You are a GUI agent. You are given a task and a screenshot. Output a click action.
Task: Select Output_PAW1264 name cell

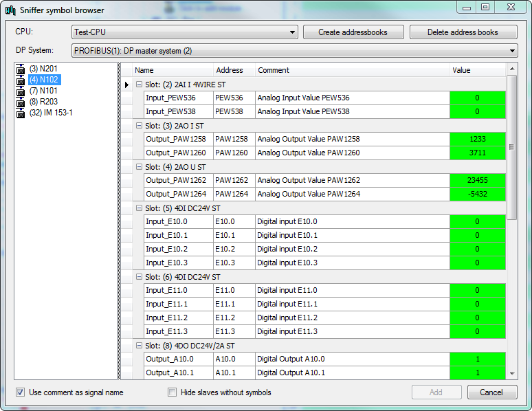pyautogui.click(x=179, y=194)
